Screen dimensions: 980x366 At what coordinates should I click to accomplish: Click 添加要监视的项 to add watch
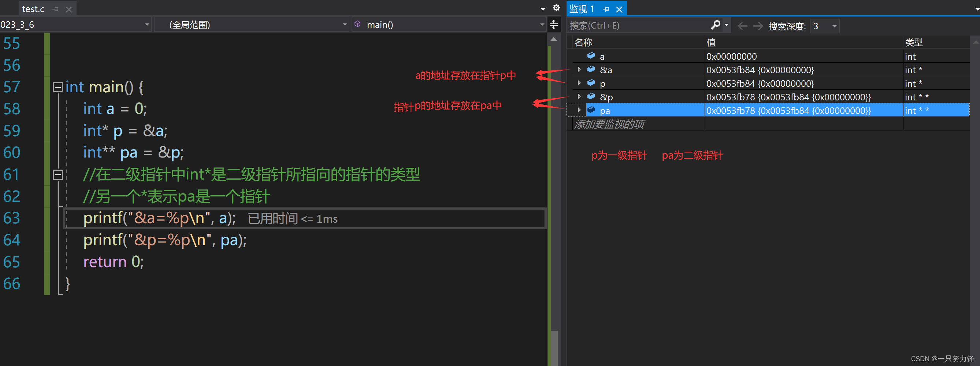coord(609,124)
